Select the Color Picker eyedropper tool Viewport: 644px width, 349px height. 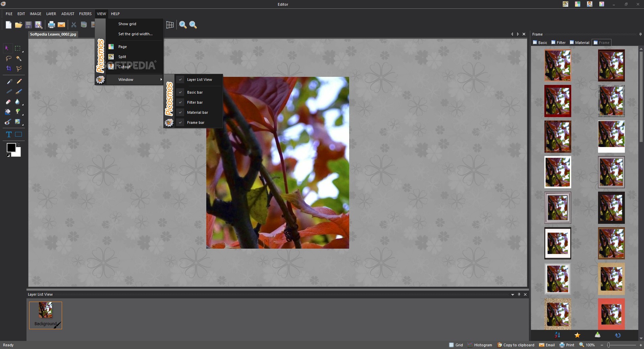[9, 81]
